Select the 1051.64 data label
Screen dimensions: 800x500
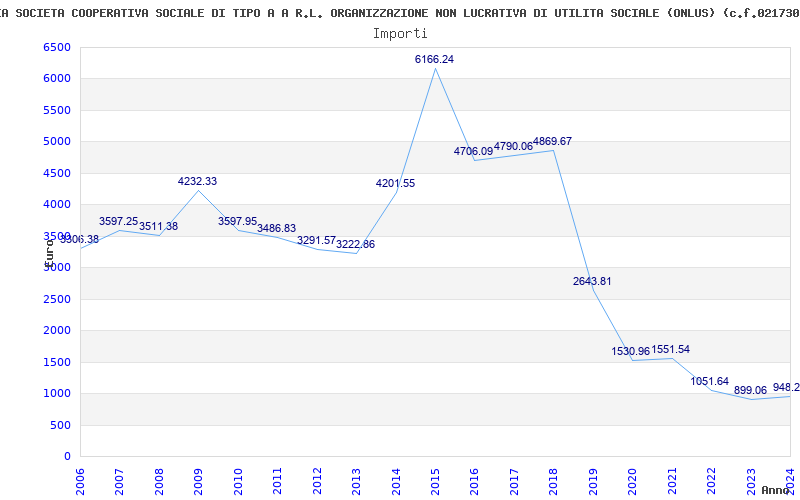coord(710,381)
